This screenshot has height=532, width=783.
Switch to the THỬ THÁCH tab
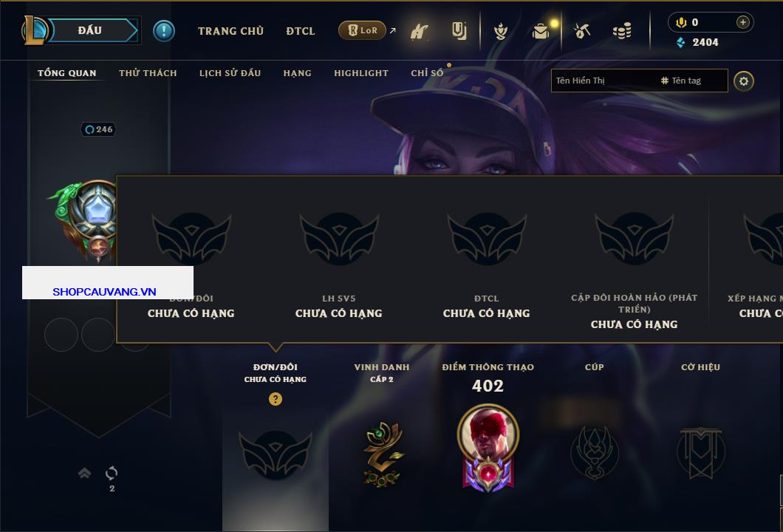(148, 73)
